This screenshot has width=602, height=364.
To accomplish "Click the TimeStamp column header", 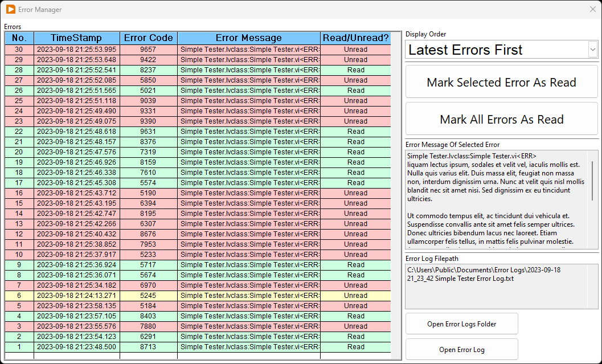I will pos(77,38).
